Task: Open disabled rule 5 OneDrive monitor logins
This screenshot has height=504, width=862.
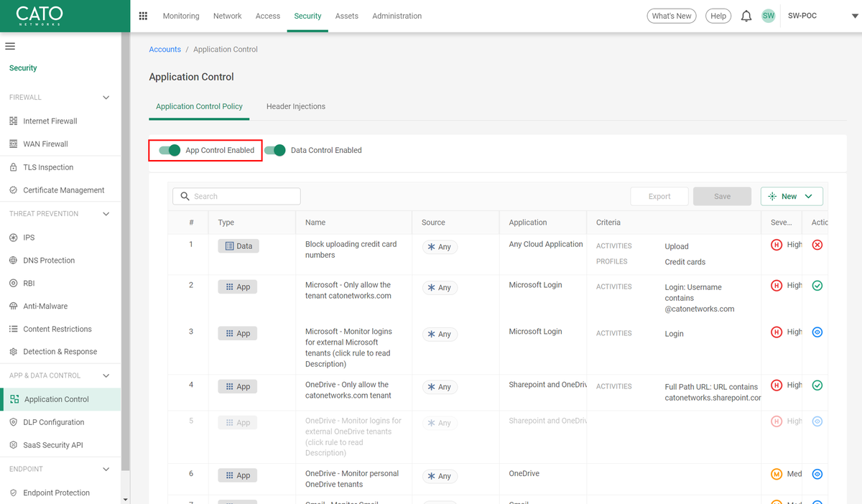Action: click(x=353, y=437)
